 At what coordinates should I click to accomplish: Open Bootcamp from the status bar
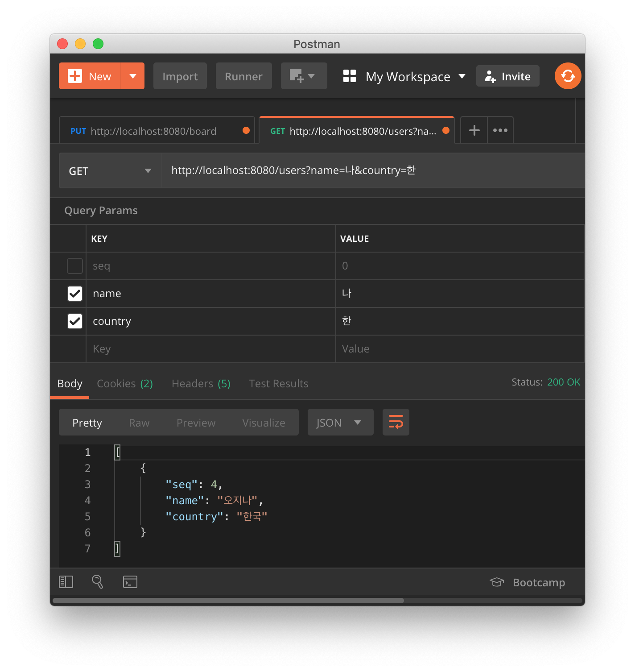pos(528,582)
